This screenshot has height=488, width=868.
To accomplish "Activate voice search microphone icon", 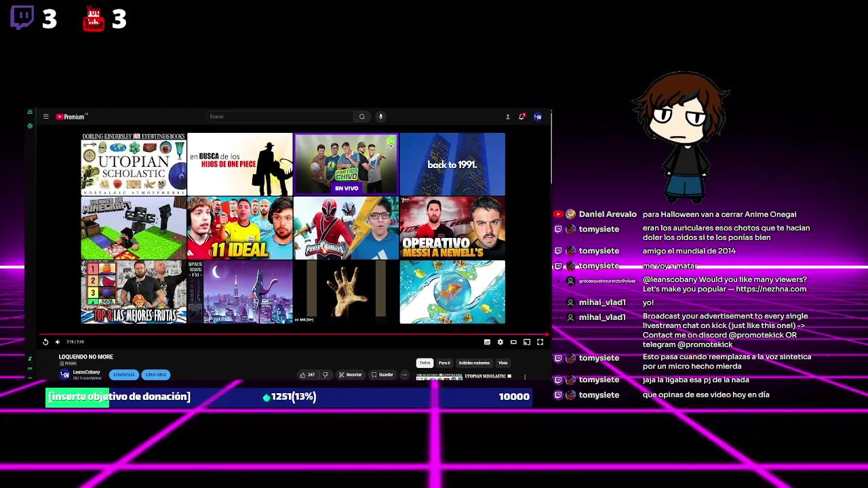I will 380,117.
